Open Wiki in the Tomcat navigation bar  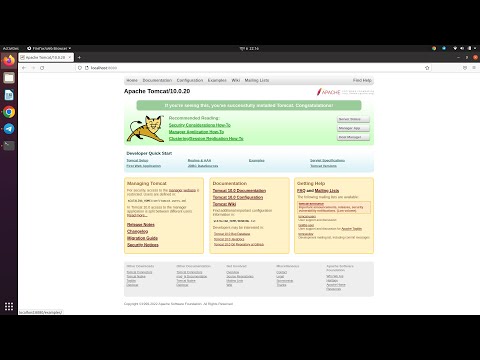(236, 80)
